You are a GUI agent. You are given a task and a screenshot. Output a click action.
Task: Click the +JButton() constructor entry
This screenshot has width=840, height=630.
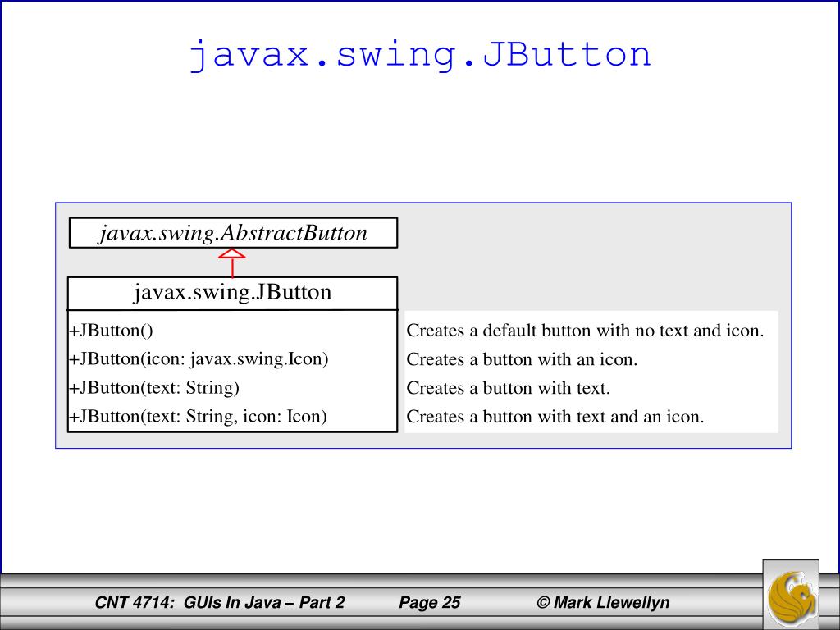[x=111, y=331]
